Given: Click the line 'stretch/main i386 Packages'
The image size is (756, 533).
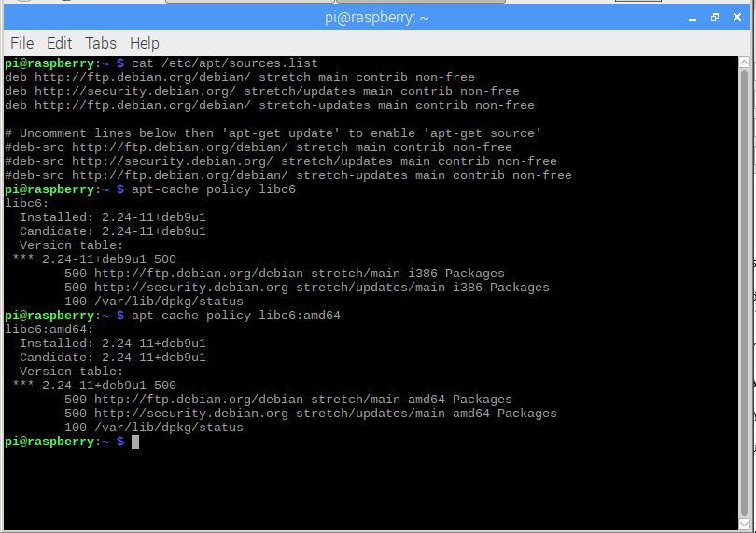Looking at the screenshot, I should pyautogui.click(x=285, y=274).
